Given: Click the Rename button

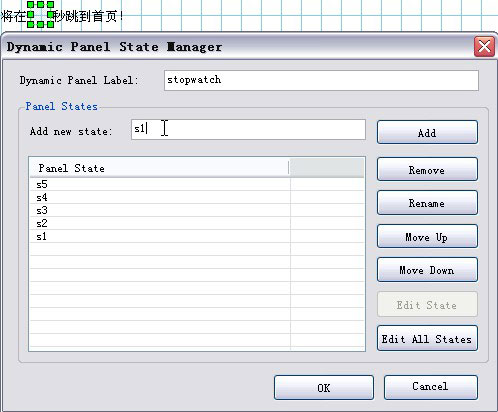Looking at the screenshot, I should (427, 203).
